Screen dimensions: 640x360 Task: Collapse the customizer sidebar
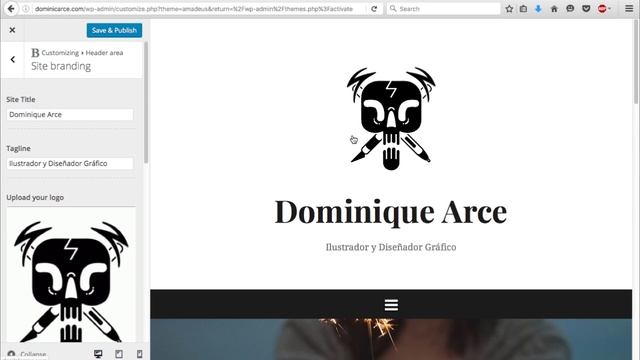(x=27, y=354)
